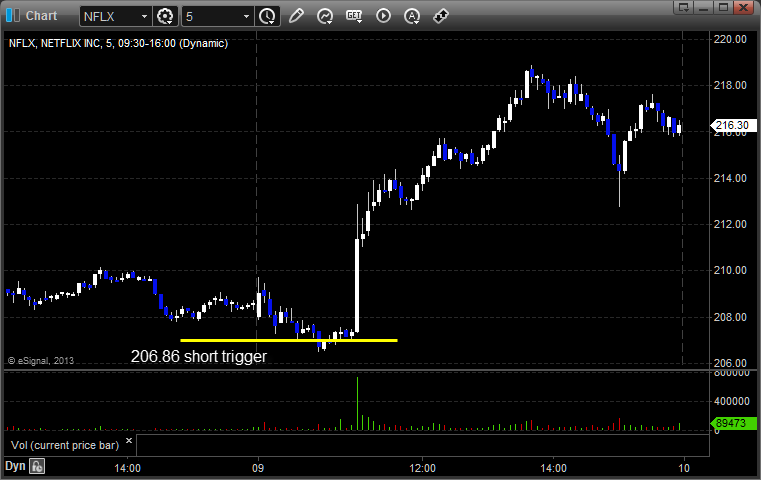This screenshot has height=480, width=761.
Task: Expand the NFLX symbol dropdown arrow
Action: 144,17
